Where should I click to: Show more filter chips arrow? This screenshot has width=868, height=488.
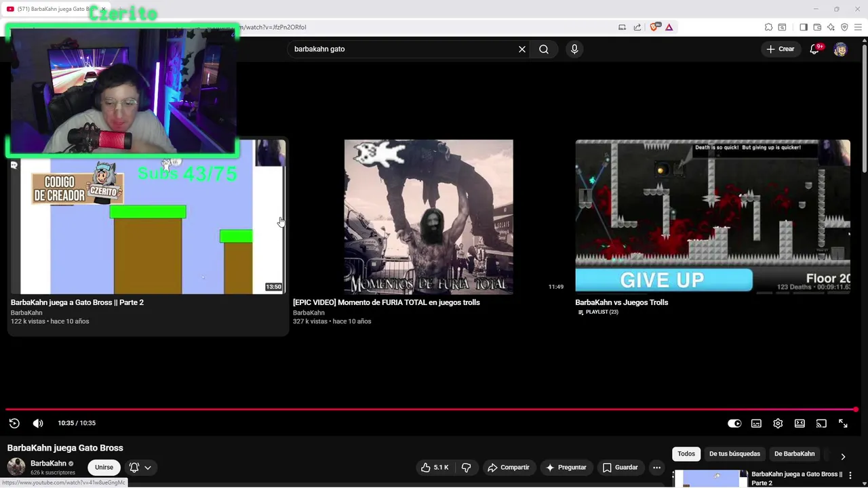tap(843, 456)
